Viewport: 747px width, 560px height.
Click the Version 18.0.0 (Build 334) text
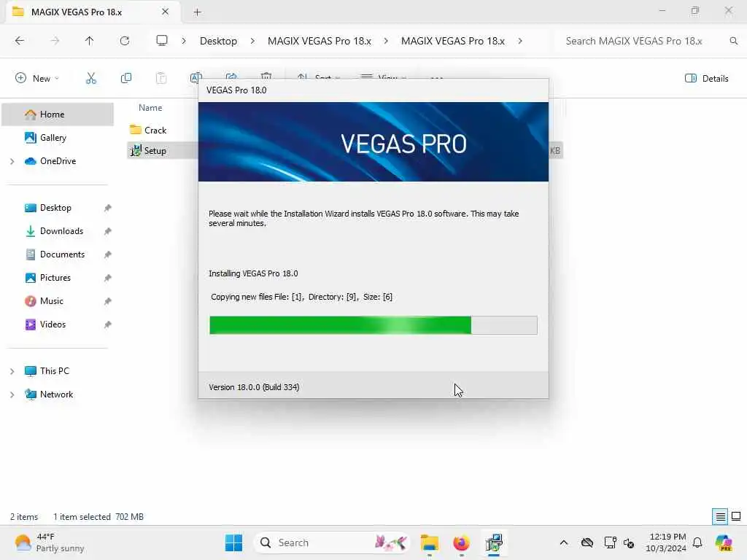[254, 387]
